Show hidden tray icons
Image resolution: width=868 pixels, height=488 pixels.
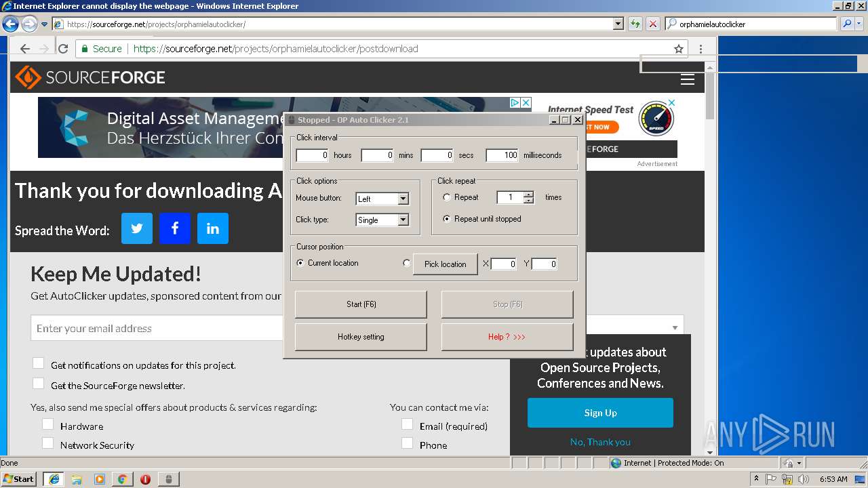tap(756, 479)
